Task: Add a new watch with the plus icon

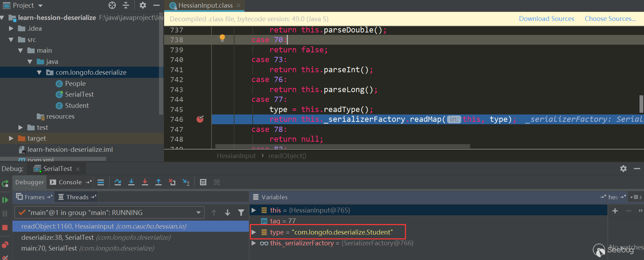Action: tap(615, 211)
